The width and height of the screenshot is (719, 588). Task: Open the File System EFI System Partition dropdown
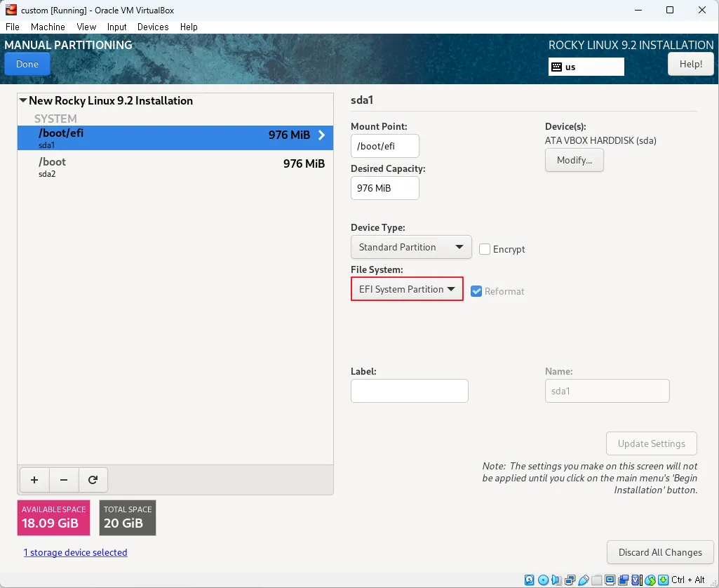click(x=407, y=289)
